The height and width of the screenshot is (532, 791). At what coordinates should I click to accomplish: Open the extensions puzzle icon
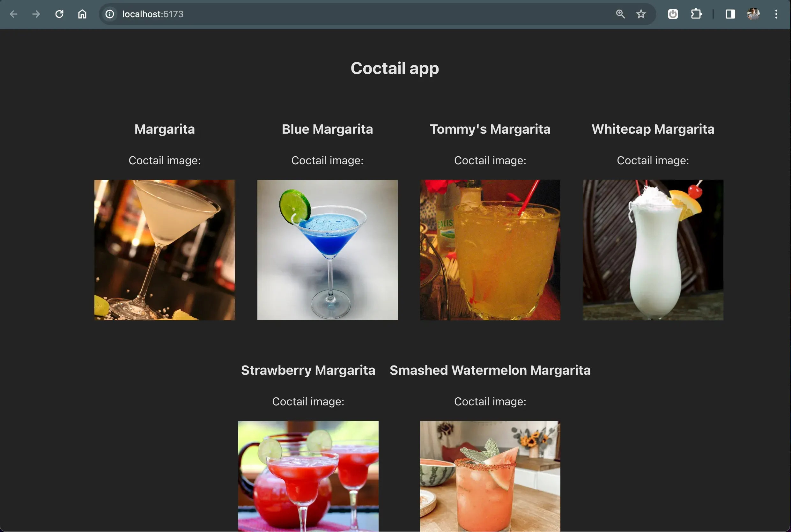pos(696,14)
